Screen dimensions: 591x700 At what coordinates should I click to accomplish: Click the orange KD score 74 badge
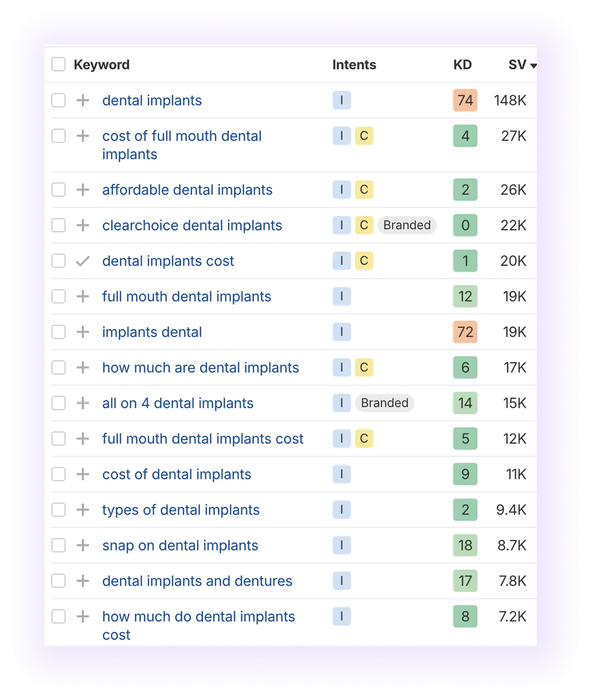tap(465, 100)
